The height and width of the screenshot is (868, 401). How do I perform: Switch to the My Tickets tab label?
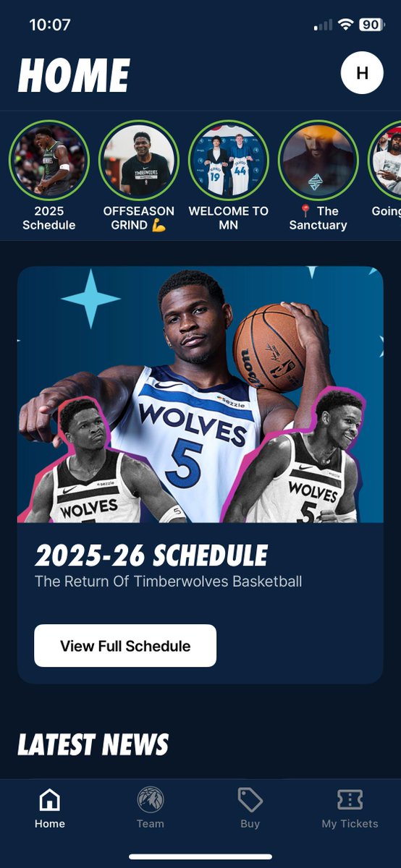pyautogui.click(x=350, y=824)
